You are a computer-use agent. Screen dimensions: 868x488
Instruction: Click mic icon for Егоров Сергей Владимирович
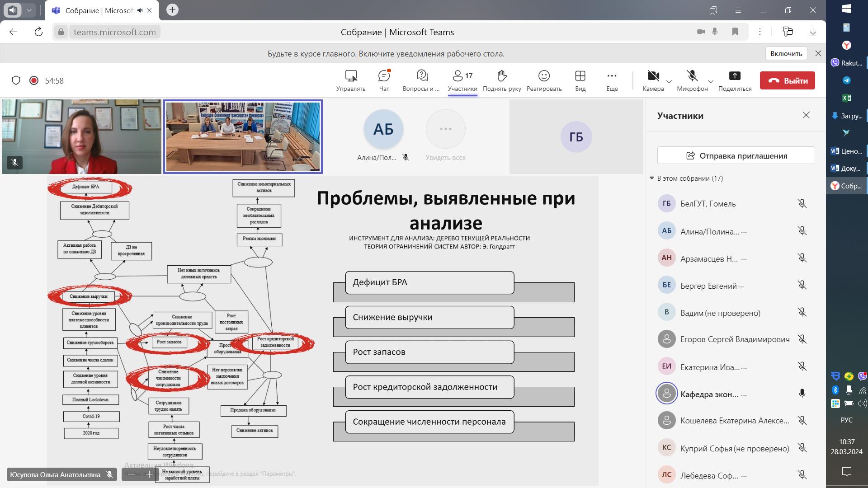(802, 339)
